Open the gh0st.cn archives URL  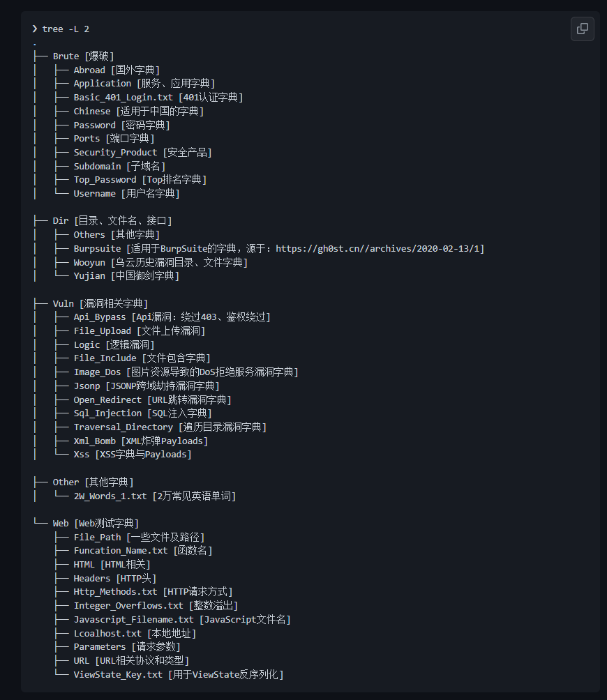(377, 249)
